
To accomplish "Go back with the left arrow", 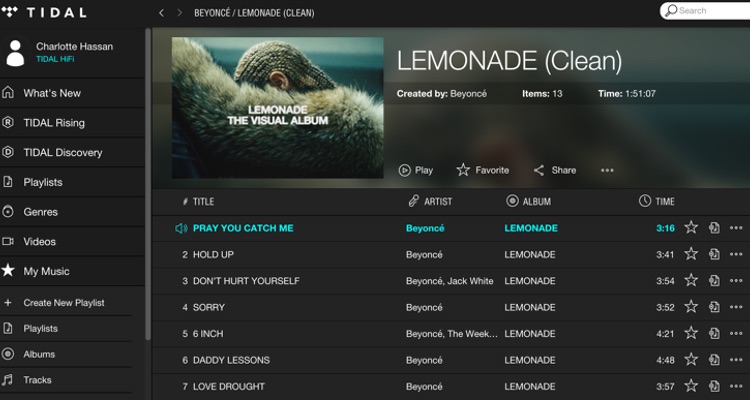I will click(161, 13).
